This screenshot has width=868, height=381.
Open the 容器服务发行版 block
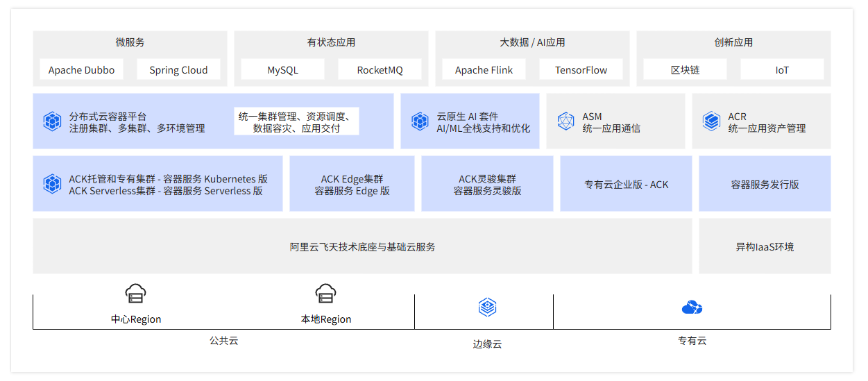tap(765, 184)
